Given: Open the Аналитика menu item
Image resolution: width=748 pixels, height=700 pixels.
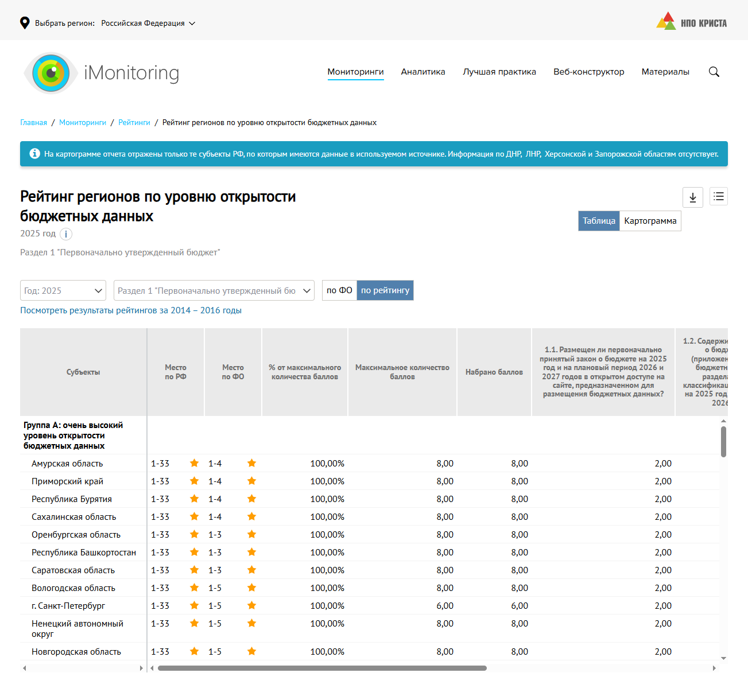Looking at the screenshot, I should coord(423,72).
